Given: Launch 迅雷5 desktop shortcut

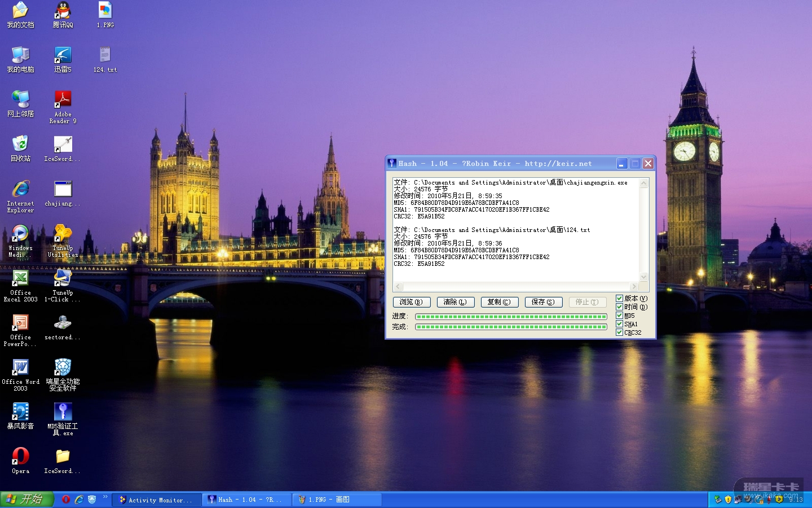Looking at the screenshot, I should pos(63,59).
